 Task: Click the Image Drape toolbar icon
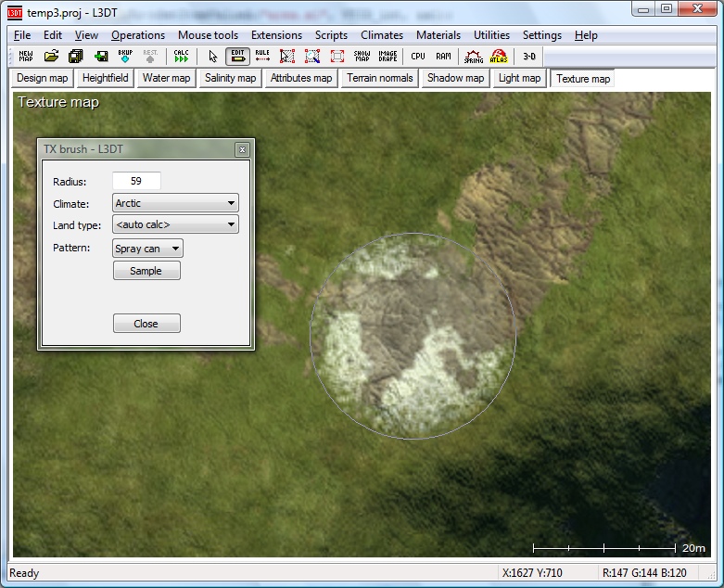387,57
